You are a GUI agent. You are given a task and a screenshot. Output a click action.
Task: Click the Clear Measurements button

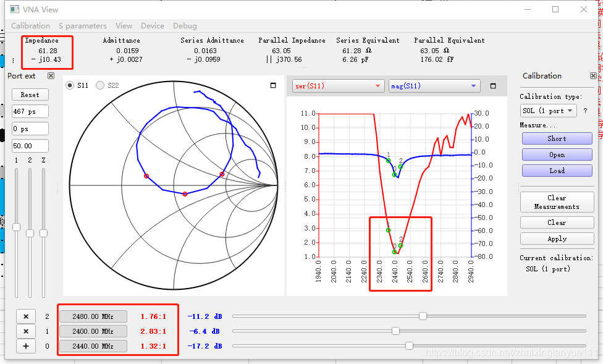coord(557,202)
